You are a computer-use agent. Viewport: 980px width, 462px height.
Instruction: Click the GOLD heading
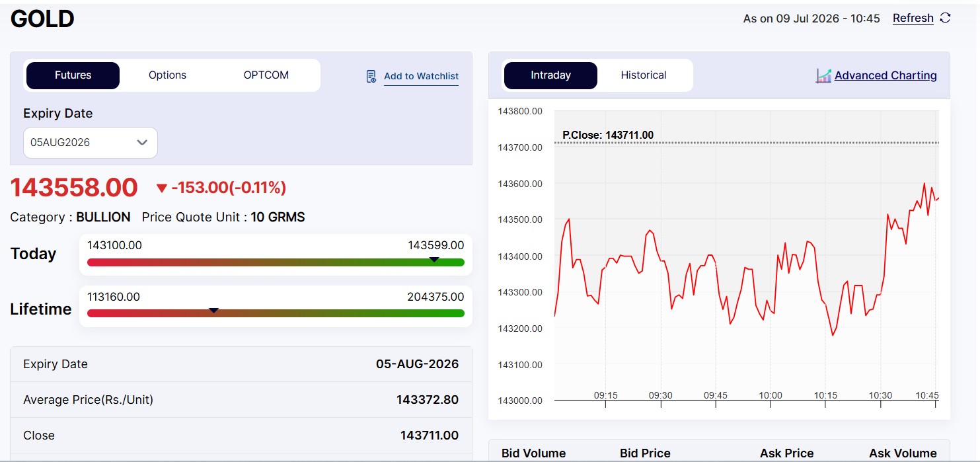[x=42, y=19]
